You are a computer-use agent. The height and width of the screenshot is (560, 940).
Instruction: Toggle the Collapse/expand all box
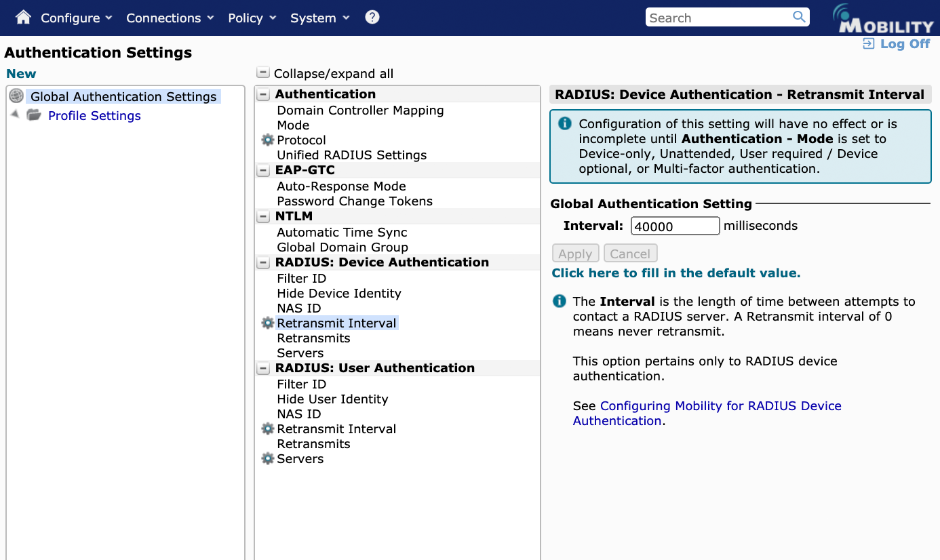coord(263,73)
